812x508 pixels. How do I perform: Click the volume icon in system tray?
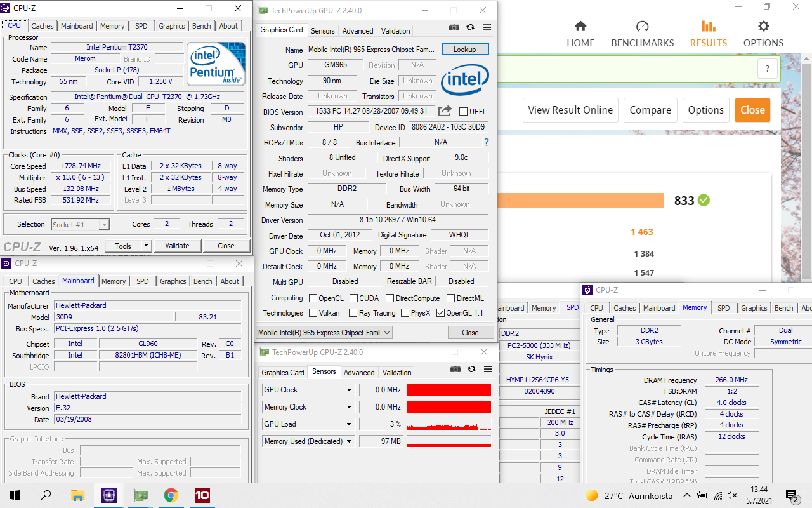(x=733, y=496)
